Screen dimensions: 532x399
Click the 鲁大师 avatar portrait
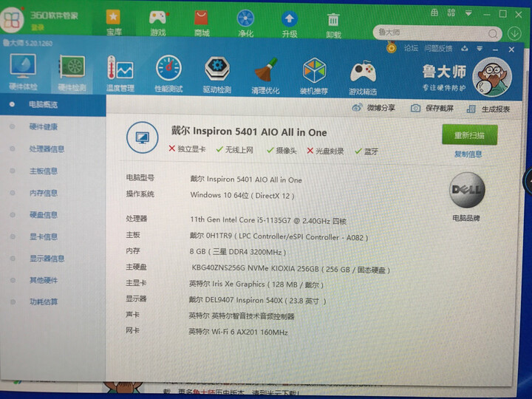tap(492, 77)
